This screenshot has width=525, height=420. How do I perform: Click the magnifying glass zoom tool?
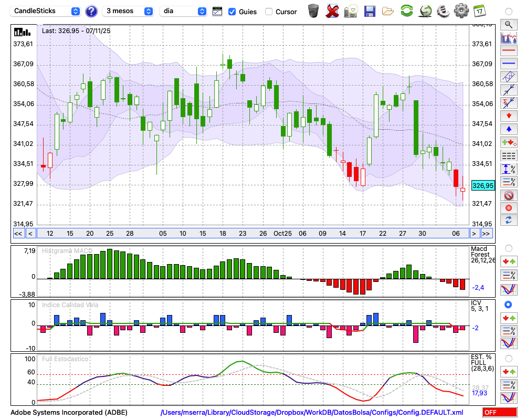[x=509, y=25]
